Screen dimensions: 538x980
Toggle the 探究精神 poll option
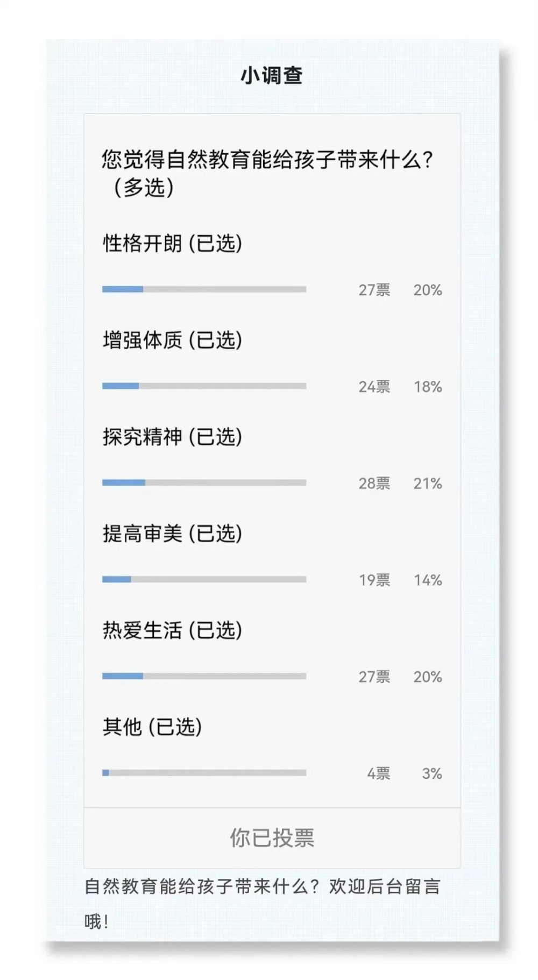coord(172,437)
